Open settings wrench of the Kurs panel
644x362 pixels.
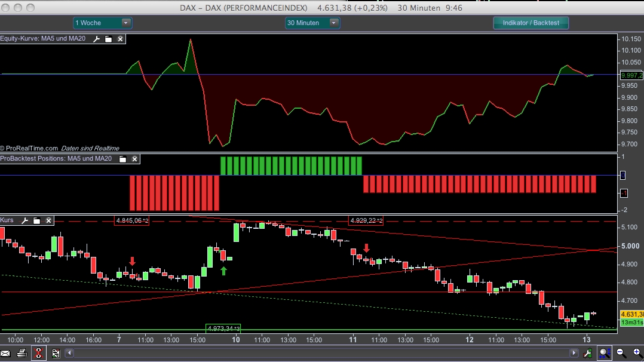(24, 220)
